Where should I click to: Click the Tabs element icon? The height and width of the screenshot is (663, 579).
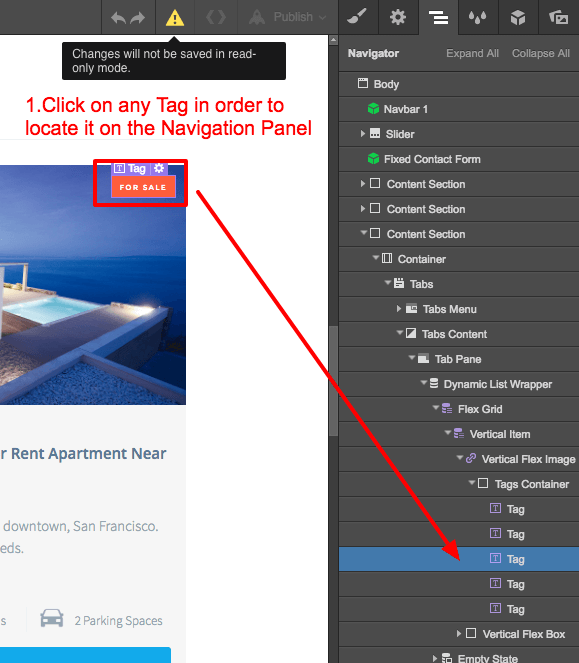(x=399, y=283)
